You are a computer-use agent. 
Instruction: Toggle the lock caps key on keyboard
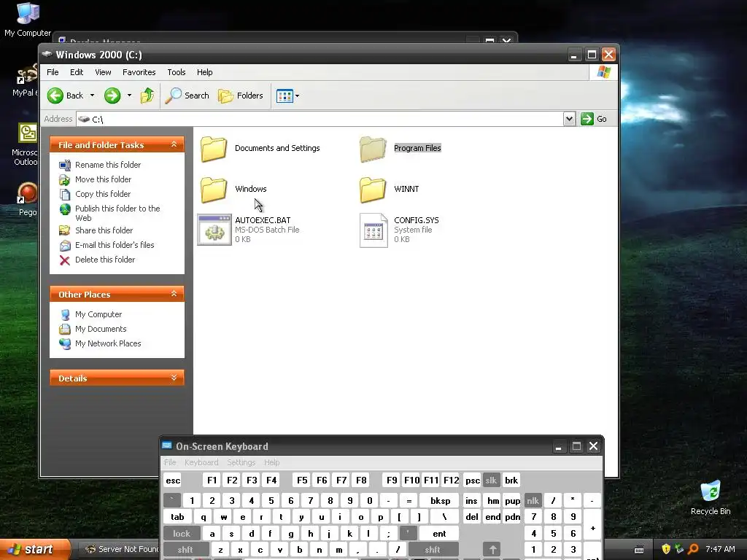(181, 533)
